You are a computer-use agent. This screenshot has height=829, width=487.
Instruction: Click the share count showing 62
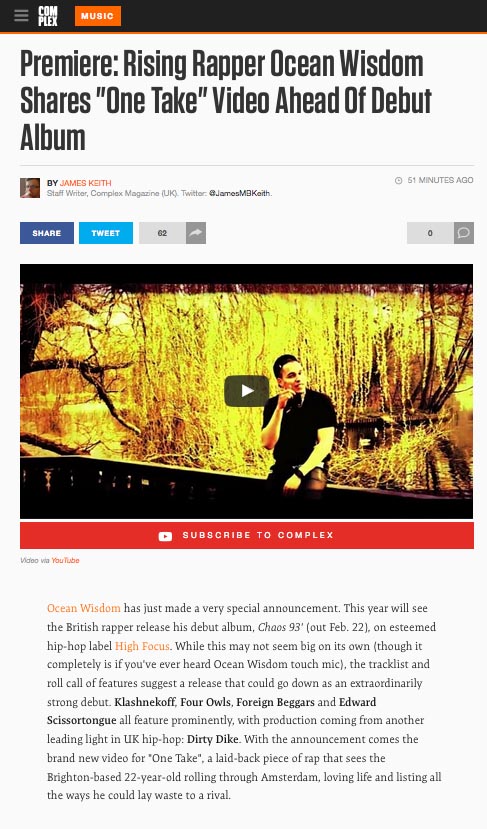coord(162,233)
